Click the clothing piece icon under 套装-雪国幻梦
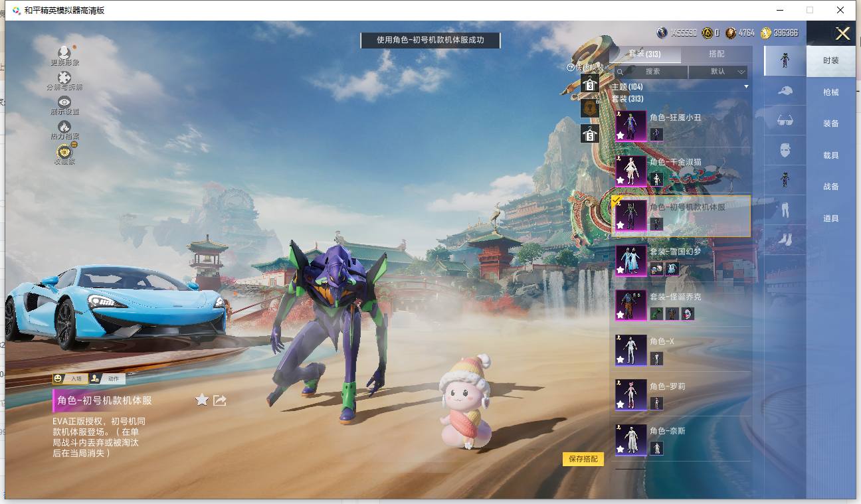 click(672, 269)
